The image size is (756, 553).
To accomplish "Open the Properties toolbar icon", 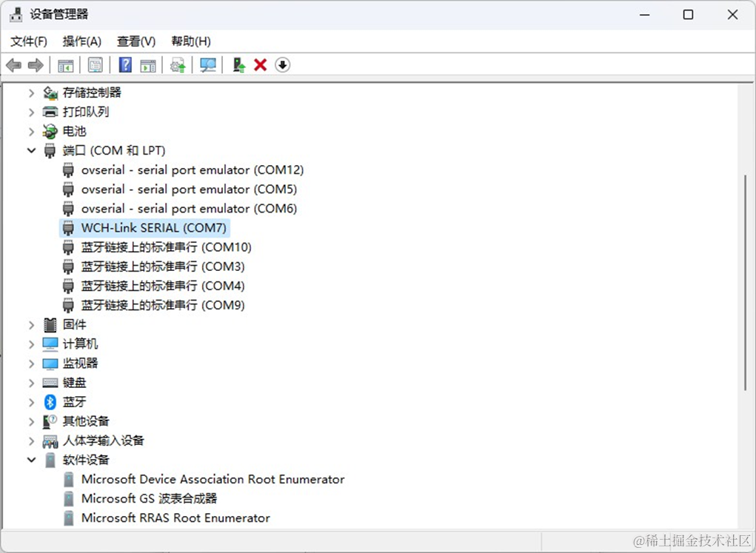I will (x=95, y=65).
